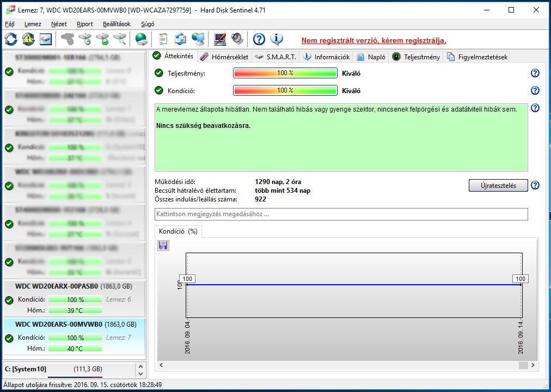Click the disk with magnifier surface test icon
551x392 pixels.
point(120,39)
